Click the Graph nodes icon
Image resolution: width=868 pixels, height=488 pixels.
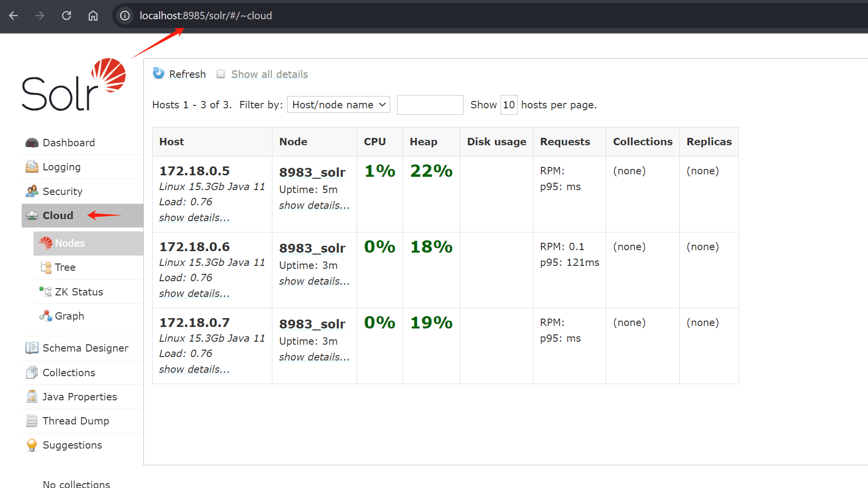coord(46,316)
